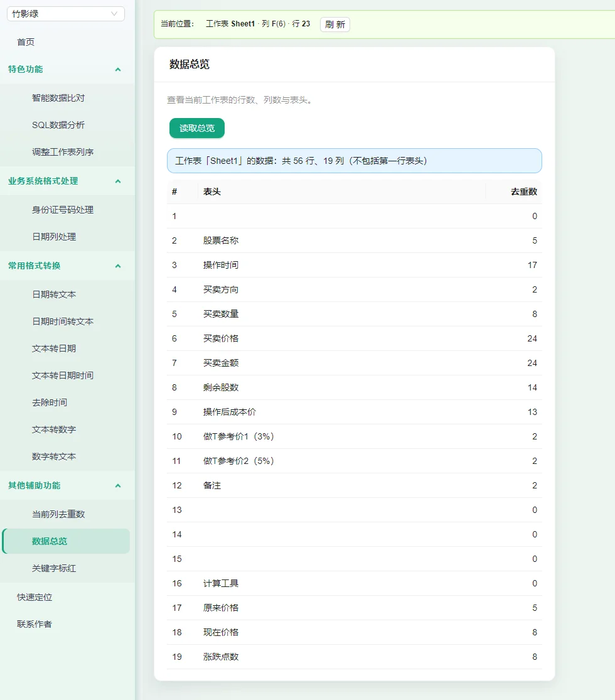This screenshot has width=615, height=700.
Task: Select active 数据总览 sidebar item
Action: (66, 541)
